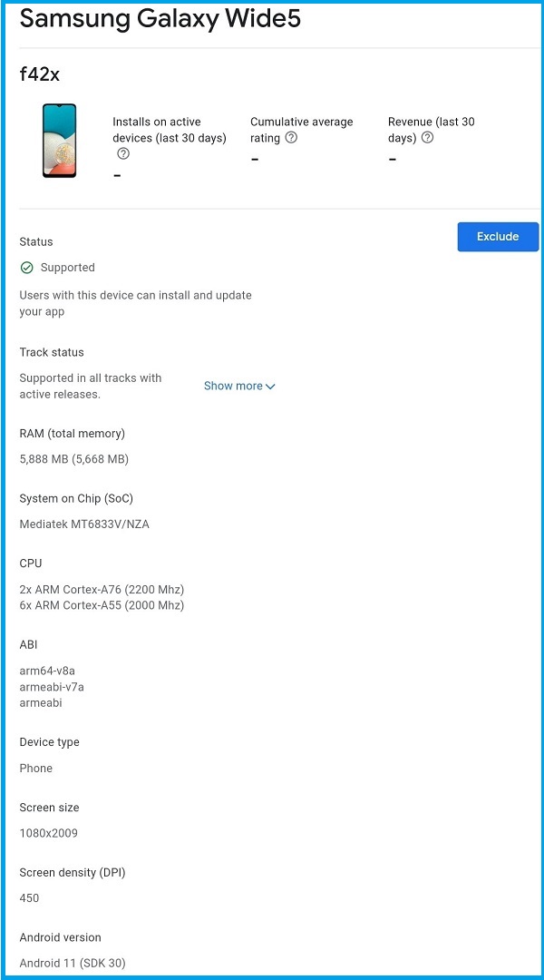Open help tooltip for Revenue last 30 days
The height and width of the screenshot is (980, 544).
(427, 138)
